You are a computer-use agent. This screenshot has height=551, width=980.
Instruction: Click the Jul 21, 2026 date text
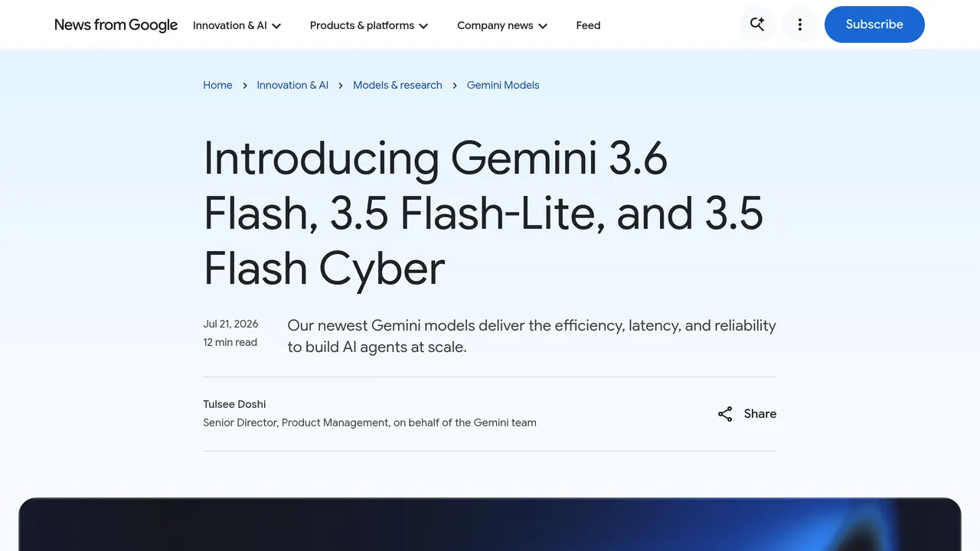click(x=230, y=324)
